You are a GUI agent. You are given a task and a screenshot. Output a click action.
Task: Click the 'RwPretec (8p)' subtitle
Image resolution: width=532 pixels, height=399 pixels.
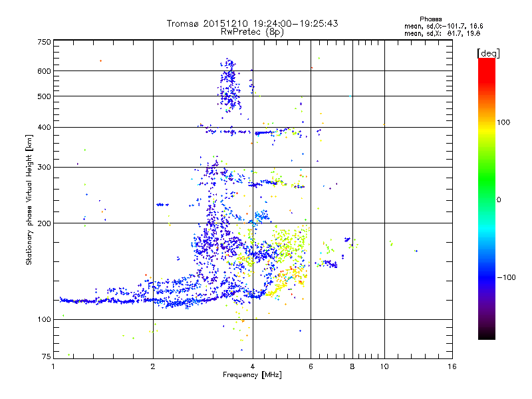click(252, 32)
